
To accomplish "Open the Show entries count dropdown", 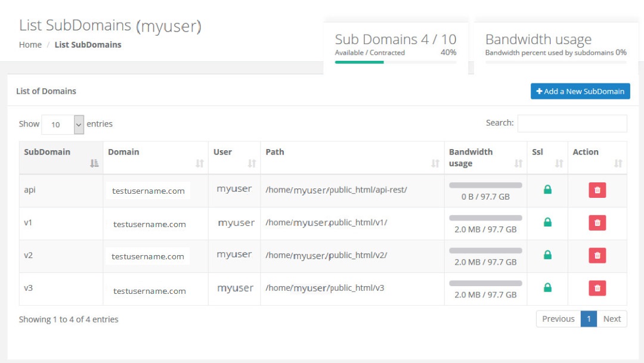I will pyautogui.click(x=63, y=125).
